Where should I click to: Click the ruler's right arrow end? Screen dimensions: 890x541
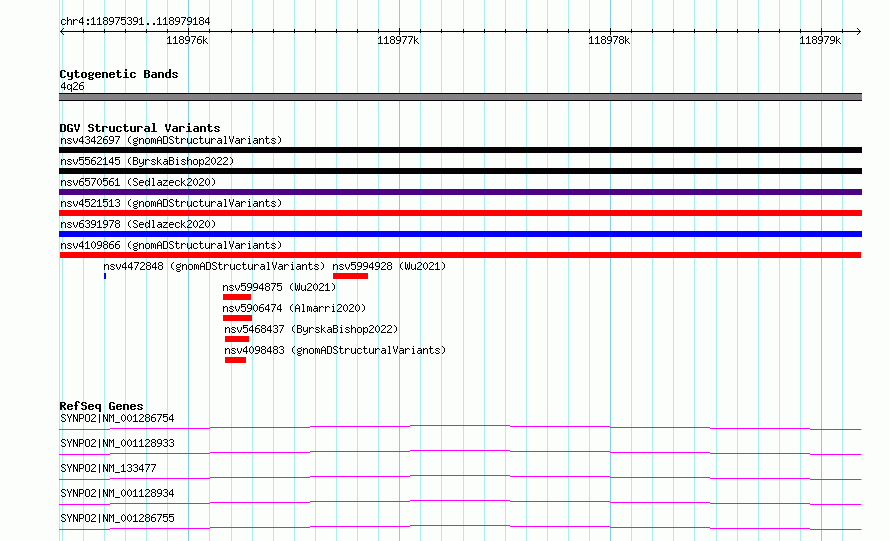tap(859, 31)
